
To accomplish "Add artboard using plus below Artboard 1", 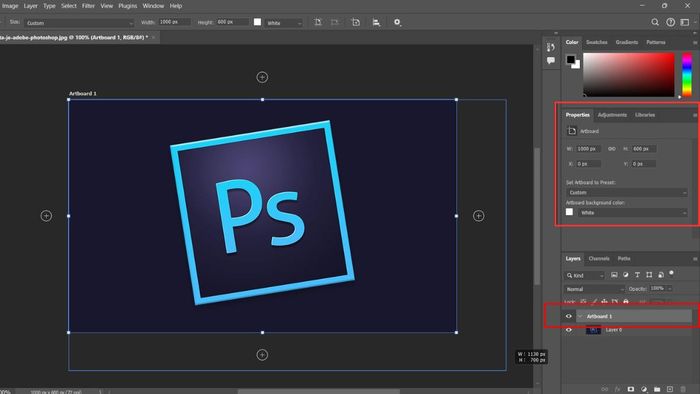I will 262,355.
